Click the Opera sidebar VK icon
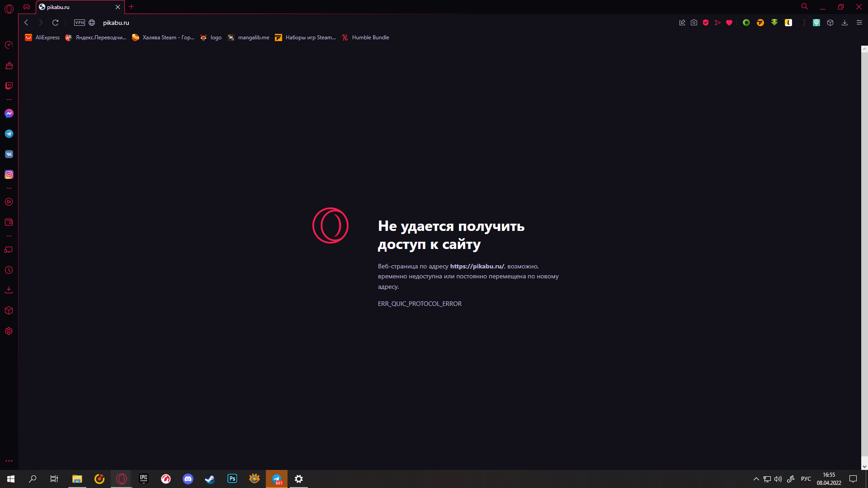Screen dimensions: 868x488 [x=9, y=154]
